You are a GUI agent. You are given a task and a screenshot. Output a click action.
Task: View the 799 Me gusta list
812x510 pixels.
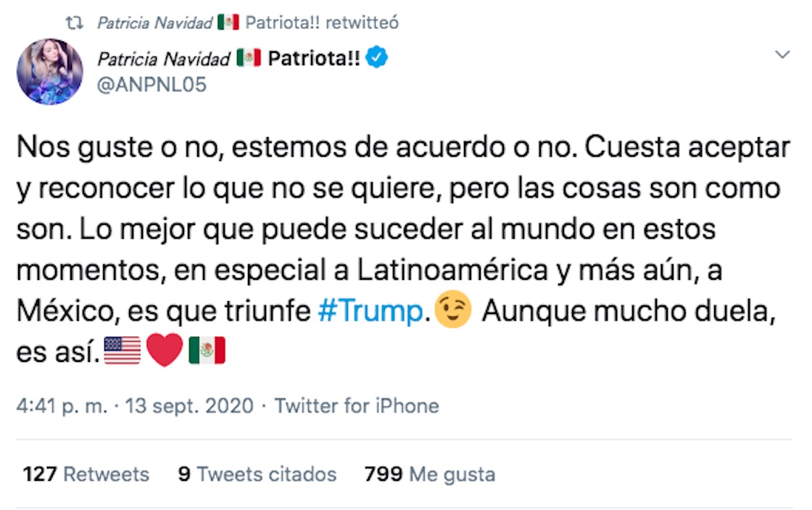(431, 474)
